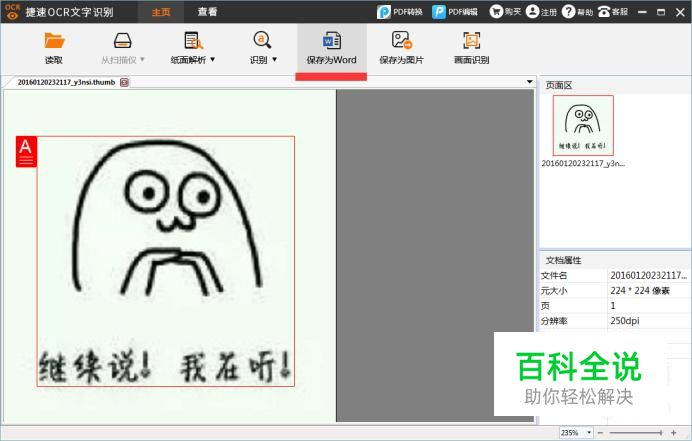This screenshot has width=692, height=441.
Task: Click the 画面识别 screen recognition icon
Action: (x=471, y=41)
